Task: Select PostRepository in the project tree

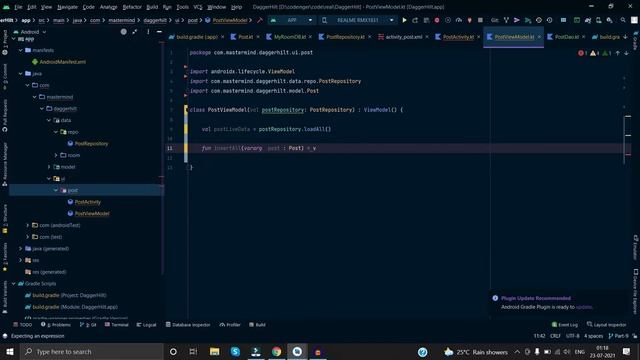Action: point(91,144)
